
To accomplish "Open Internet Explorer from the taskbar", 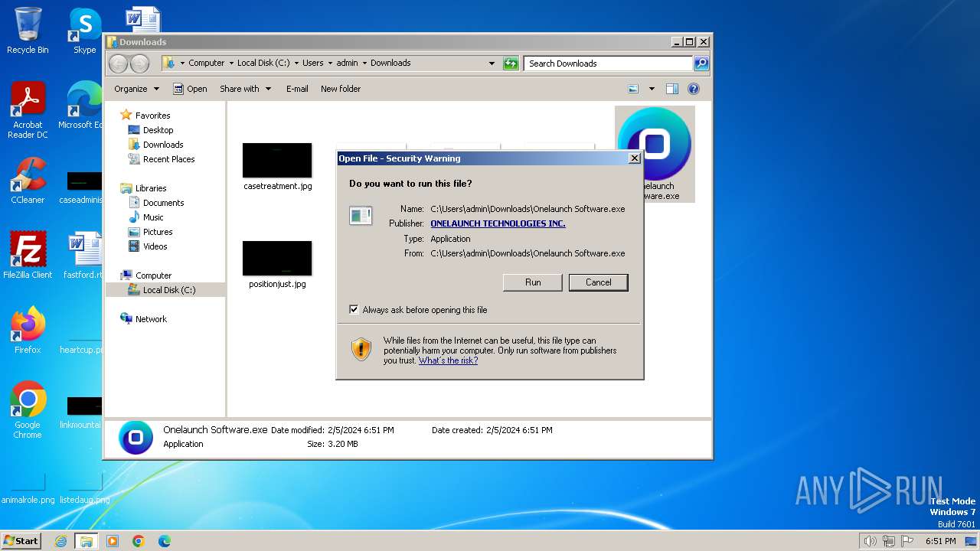I will [x=61, y=541].
